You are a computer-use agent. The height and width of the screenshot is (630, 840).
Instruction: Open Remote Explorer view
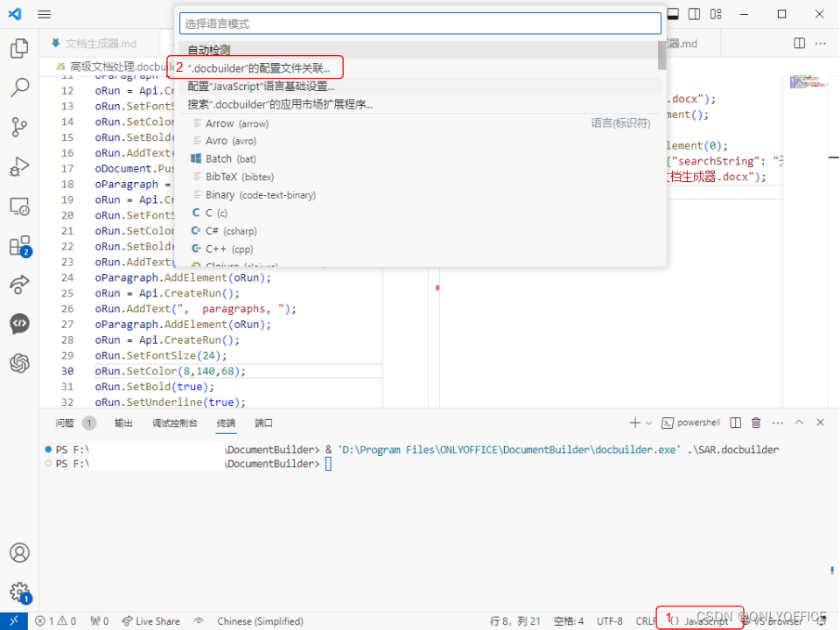click(19, 206)
